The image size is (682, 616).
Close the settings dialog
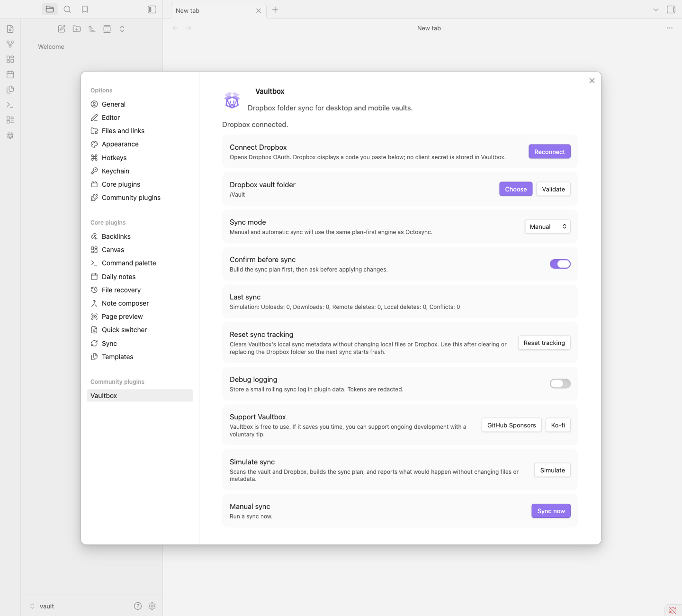[x=592, y=81]
